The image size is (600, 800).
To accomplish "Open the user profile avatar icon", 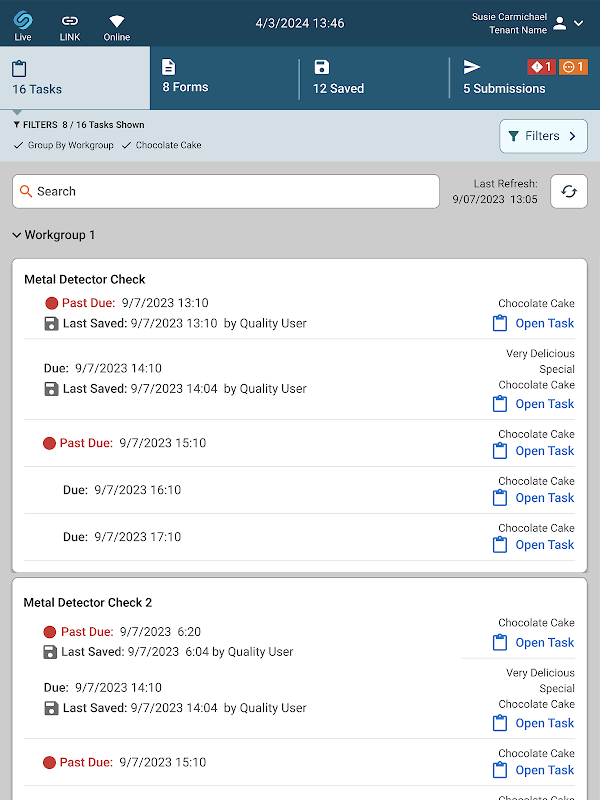I will 560,23.
